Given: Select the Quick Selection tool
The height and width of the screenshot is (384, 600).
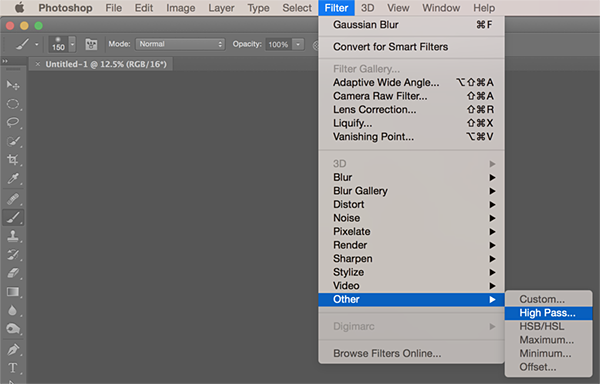Looking at the screenshot, I should 13,141.
